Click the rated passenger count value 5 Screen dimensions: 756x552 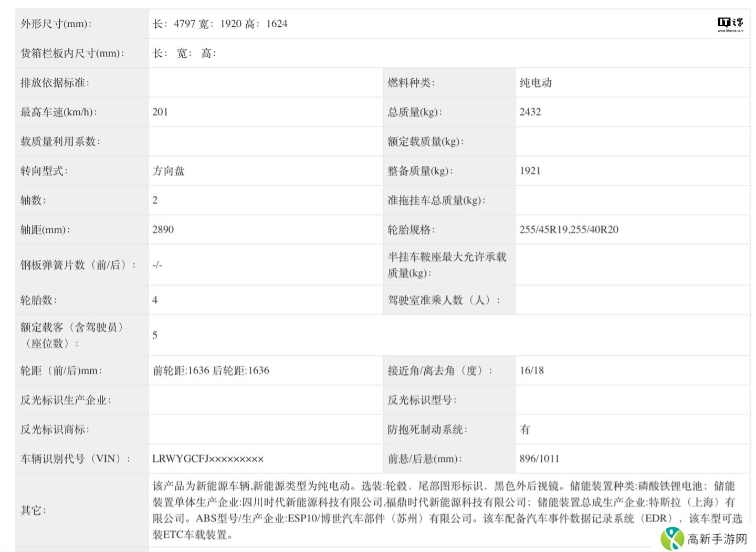click(x=155, y=335)
